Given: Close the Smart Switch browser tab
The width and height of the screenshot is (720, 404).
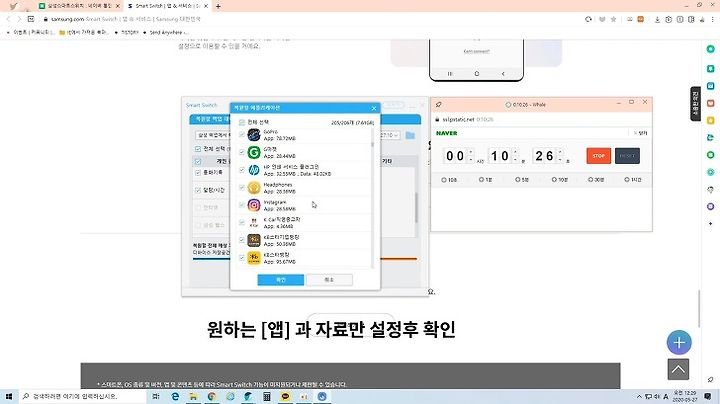Looking at the screenshot, I should pyautogui.click(x=206, y=6).
